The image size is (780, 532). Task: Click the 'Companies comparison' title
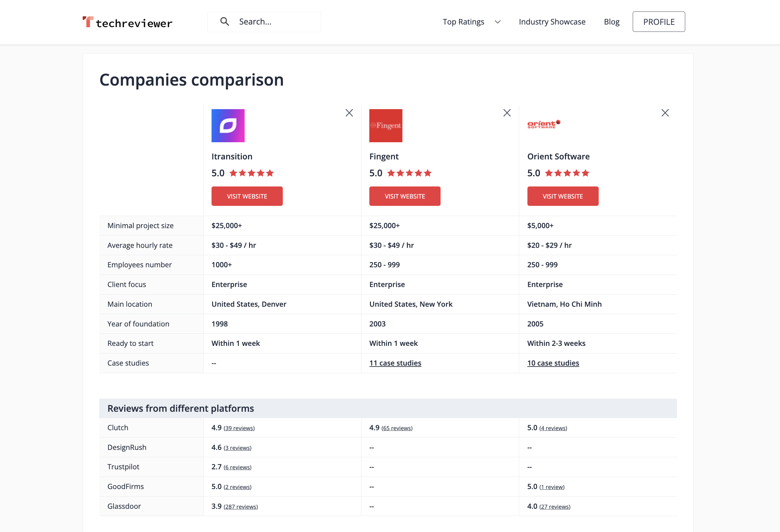[x=192, y=80]
